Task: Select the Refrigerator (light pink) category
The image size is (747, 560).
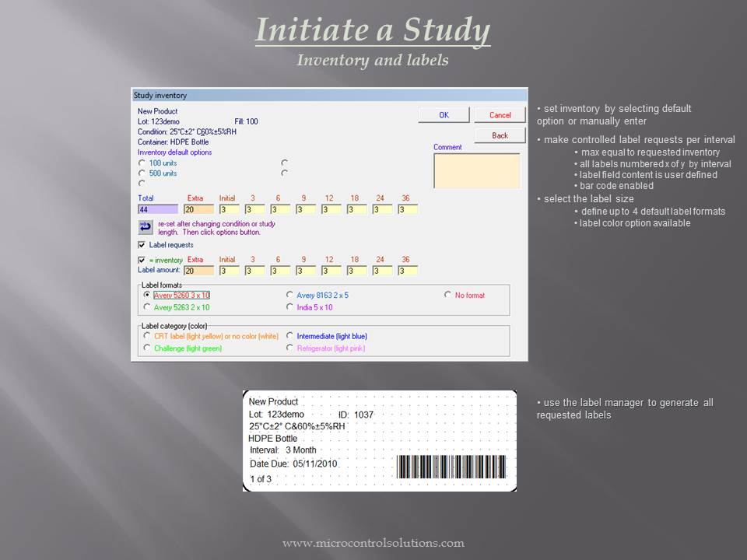Action: tap(291, 347)
